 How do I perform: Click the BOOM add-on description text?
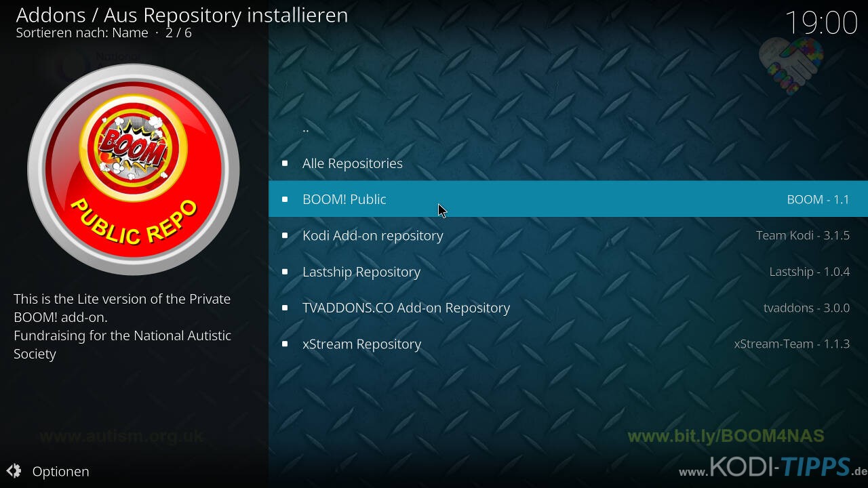123,326
